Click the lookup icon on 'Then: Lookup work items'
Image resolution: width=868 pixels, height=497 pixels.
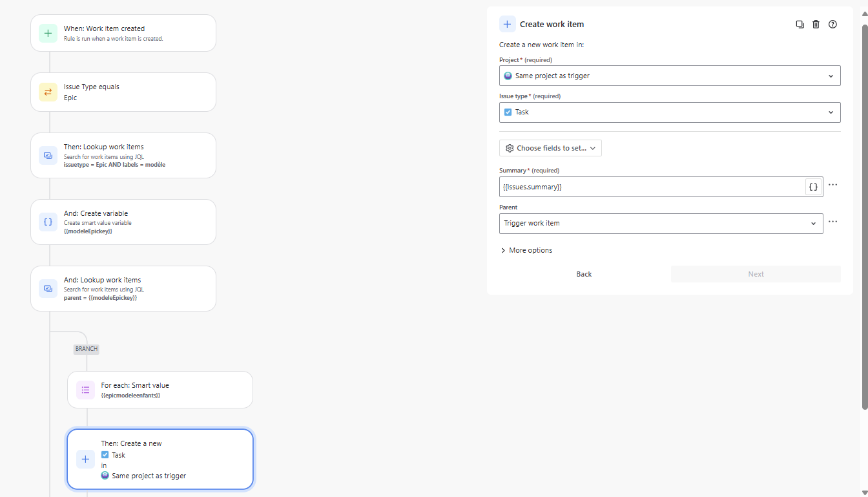tap(48, 155)
